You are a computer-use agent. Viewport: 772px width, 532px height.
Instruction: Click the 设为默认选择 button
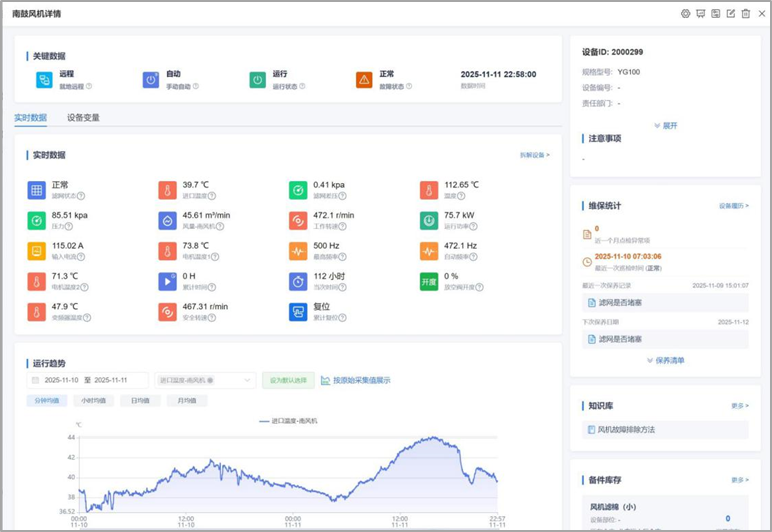287,380
